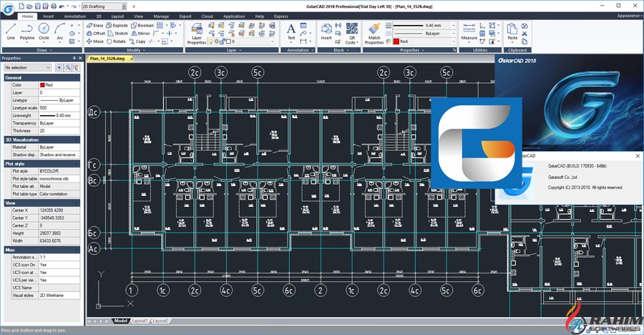
Task: Open the Layout1 drawing tab
Action: point(140,321)
